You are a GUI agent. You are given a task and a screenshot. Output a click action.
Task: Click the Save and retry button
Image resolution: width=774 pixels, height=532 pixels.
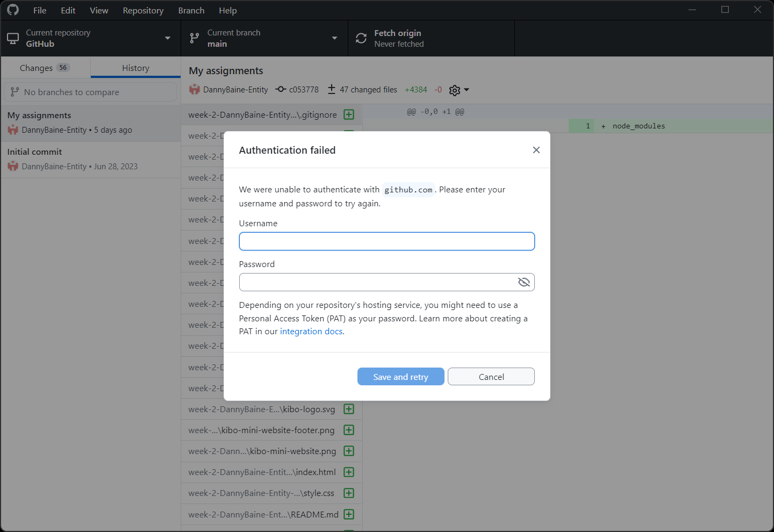click(x=400, y=376)
